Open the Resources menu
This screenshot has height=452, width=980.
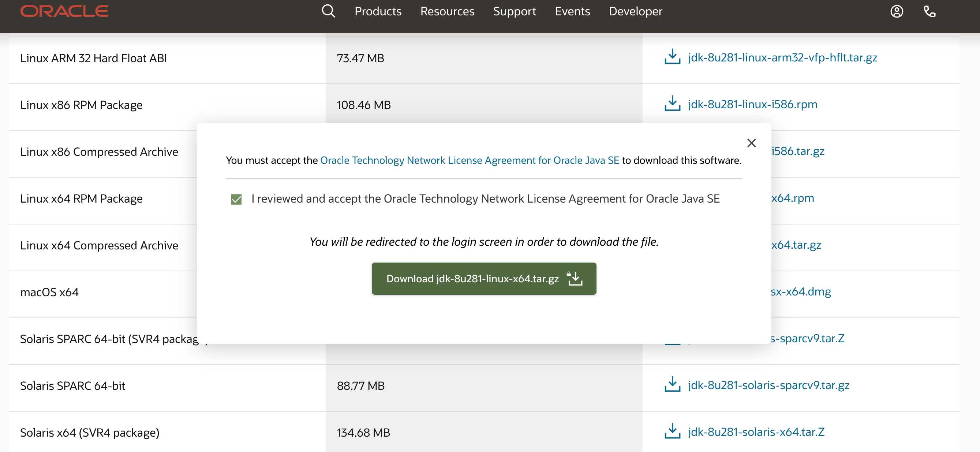pos(447,11)
